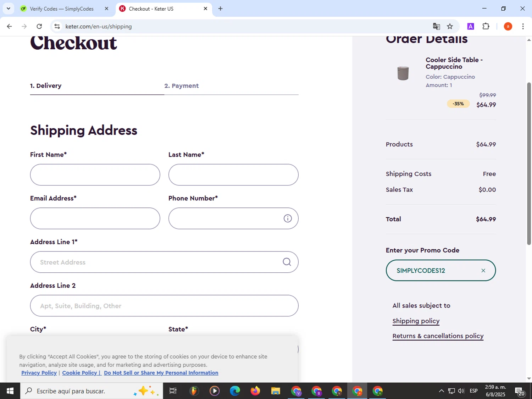Screen dimensions: 532x399
Task: Click the Google Translate icon
Action: coord(436,26)
